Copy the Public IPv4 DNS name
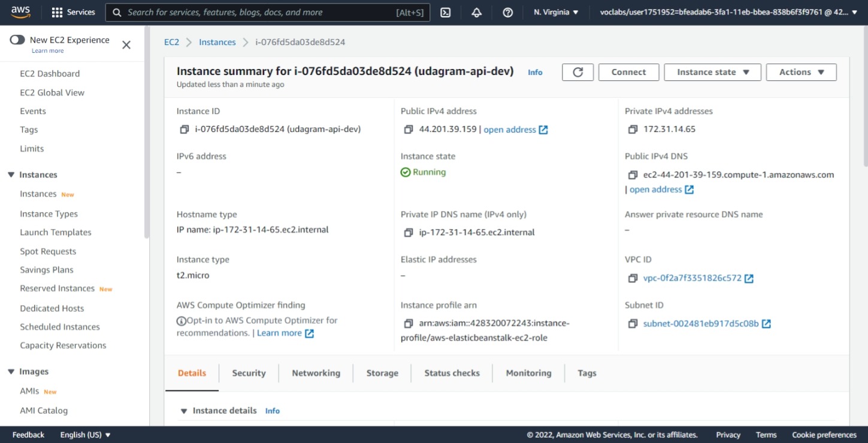The image size is (868, 443). (x=633, y=174)
